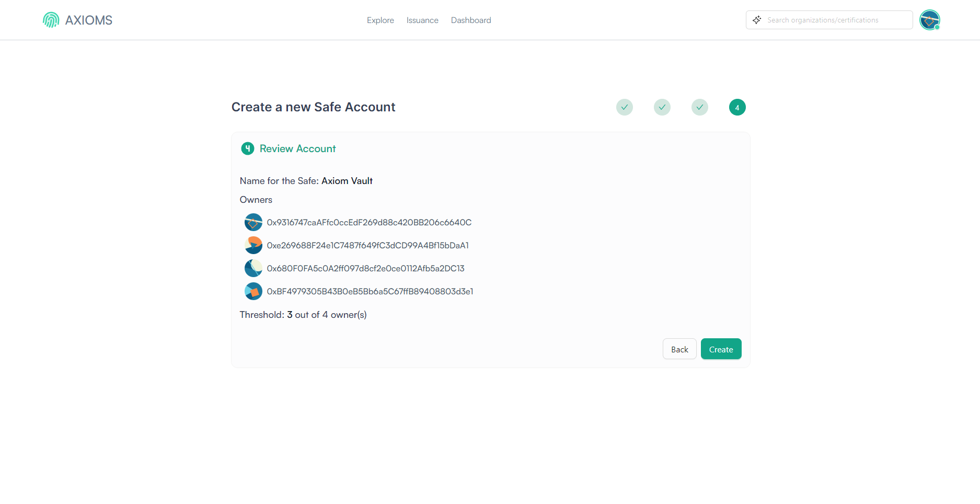Click the sparkle icon in search bar
The width and height of the screenshot is (980, 504).
coord(756,20)
